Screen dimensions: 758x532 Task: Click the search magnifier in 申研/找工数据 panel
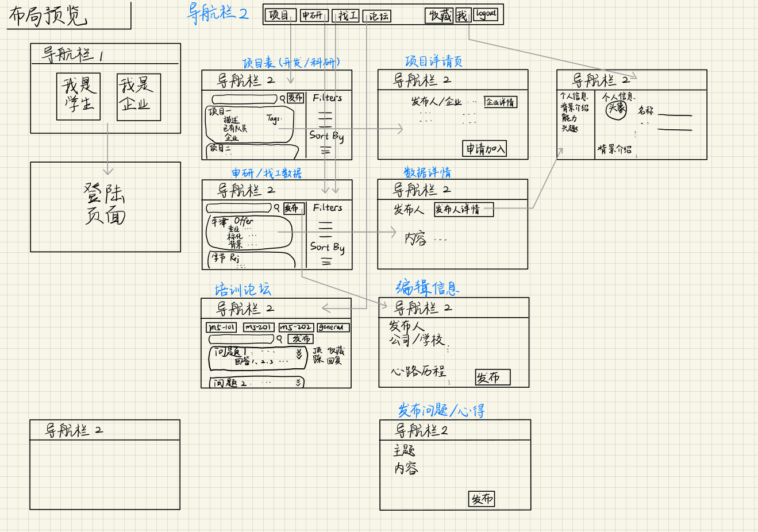click(277, 208)
